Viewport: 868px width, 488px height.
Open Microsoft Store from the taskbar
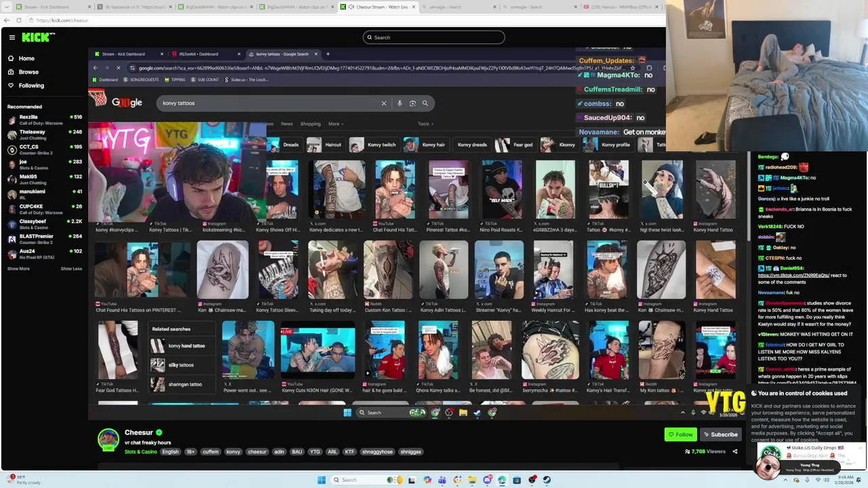[517, 480]
